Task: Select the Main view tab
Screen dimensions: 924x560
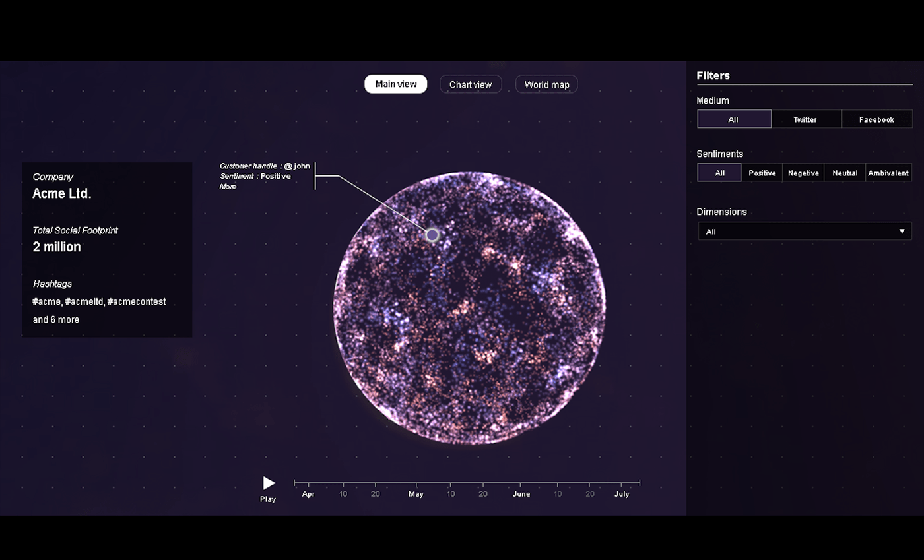Action: tap(396, 84)
